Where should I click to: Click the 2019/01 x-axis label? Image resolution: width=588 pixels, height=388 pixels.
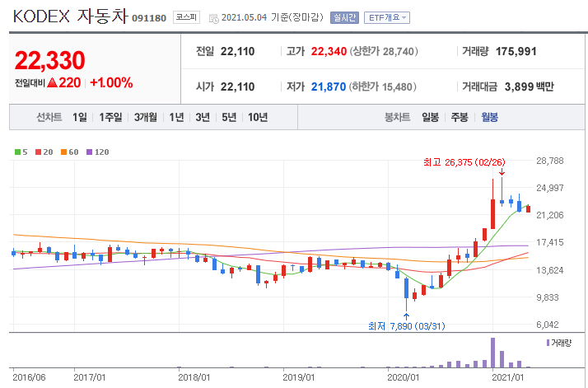coord(298,377)
